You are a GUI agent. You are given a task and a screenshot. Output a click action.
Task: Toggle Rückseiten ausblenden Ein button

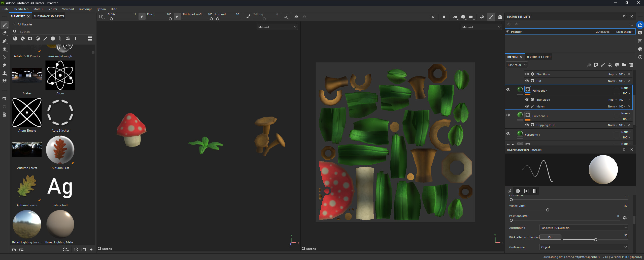(x=550, y=237)
